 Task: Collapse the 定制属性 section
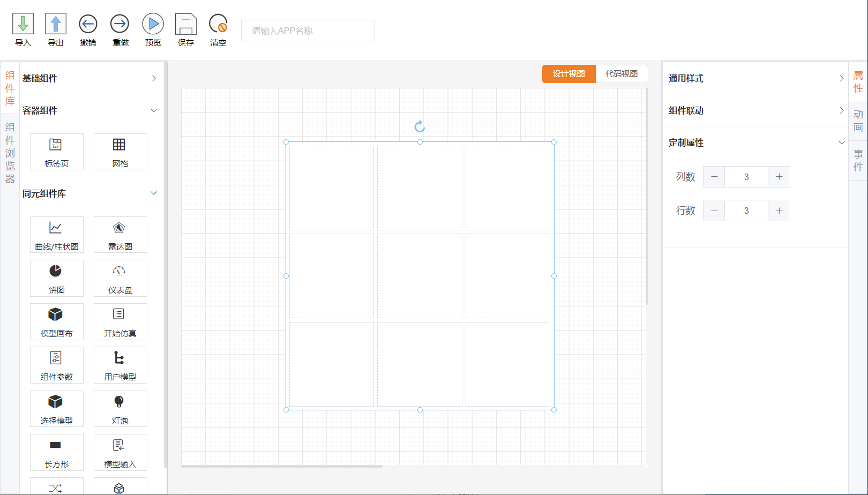(x=755, y=142)
